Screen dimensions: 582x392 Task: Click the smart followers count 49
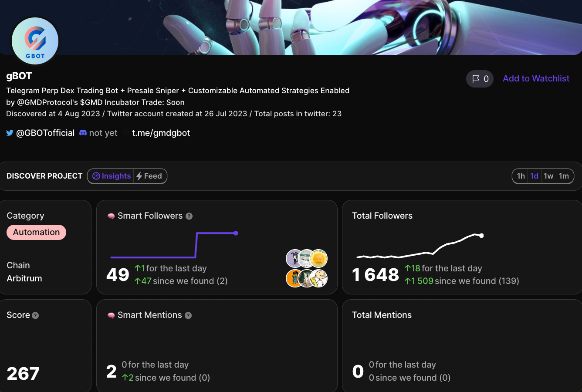coord(118,274)
